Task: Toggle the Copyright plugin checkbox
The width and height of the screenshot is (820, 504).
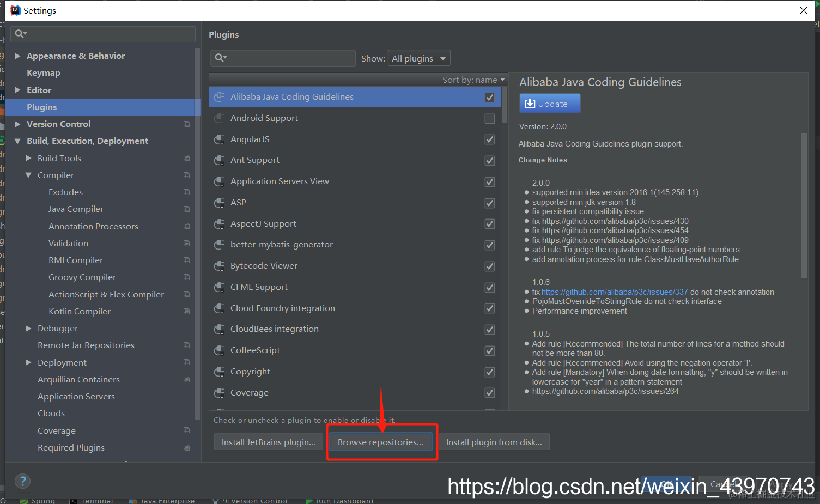Action: click(490, 372)
